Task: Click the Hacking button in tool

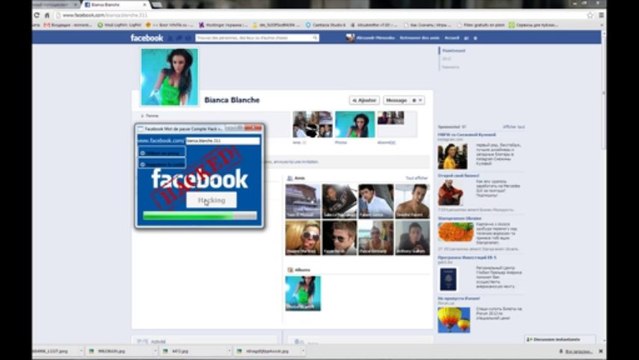Action: (211, 200)
